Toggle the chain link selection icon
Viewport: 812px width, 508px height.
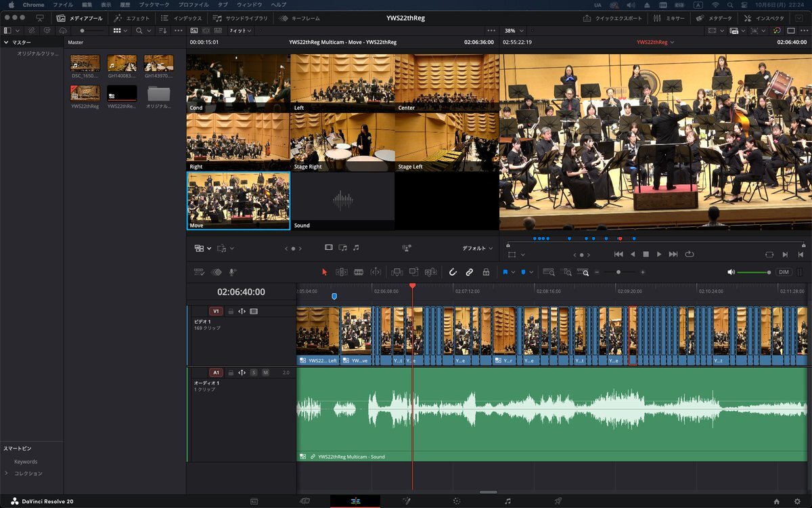(469, 272)
